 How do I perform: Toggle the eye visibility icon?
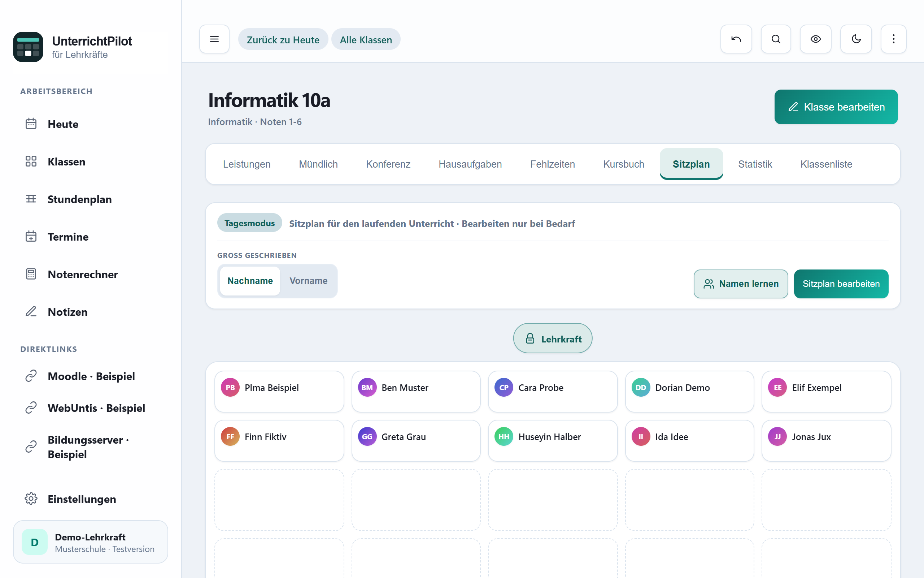[x=816, y=39]
